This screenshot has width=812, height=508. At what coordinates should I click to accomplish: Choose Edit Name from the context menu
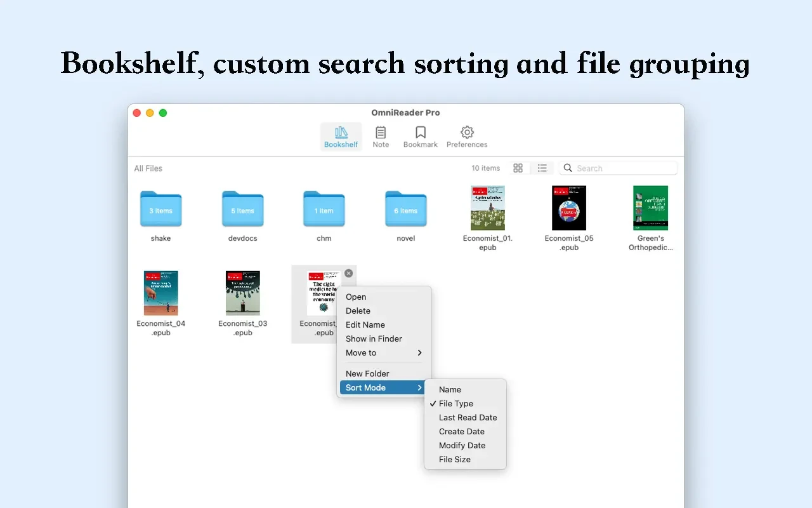coord(365,324)
